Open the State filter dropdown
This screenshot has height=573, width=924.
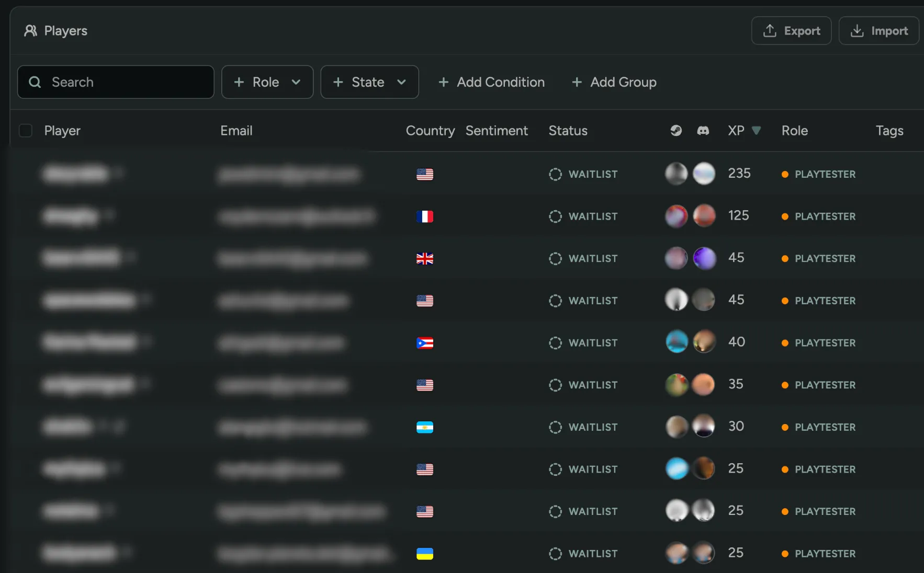(369, 82)
